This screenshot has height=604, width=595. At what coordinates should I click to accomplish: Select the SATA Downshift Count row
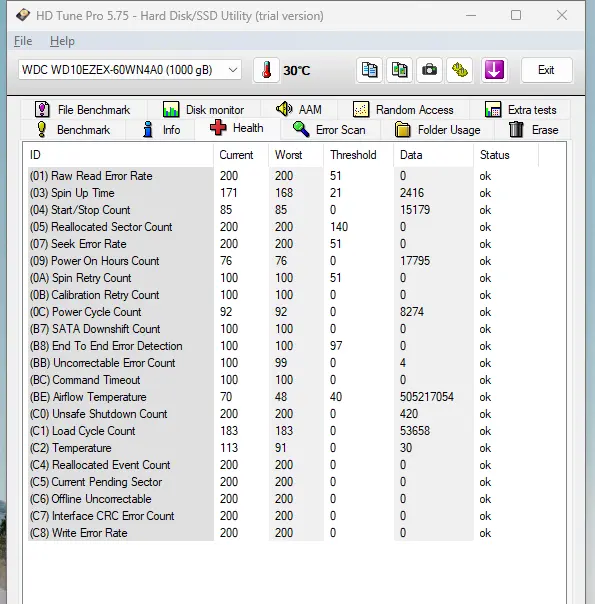tap(283, 329)
